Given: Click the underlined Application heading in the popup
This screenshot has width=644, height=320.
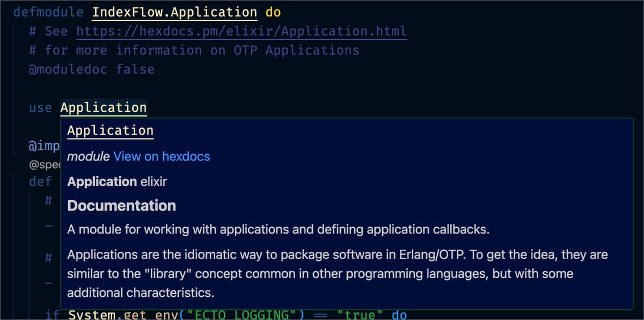Looking at the screenshot, I should 109,130.
